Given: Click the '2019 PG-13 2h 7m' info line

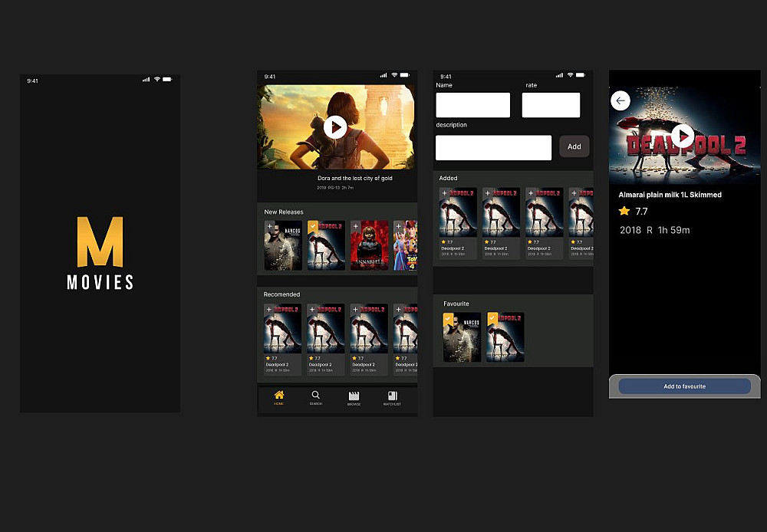Looking at the screenshot, I should point(335,188).
